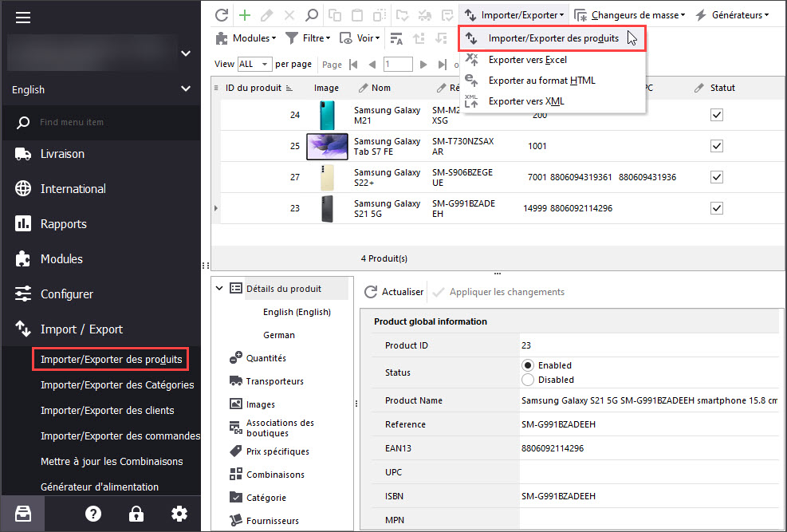Open Transporteurs in details tree
Viewport: 787px width, 532px height.
click(266, 381)
